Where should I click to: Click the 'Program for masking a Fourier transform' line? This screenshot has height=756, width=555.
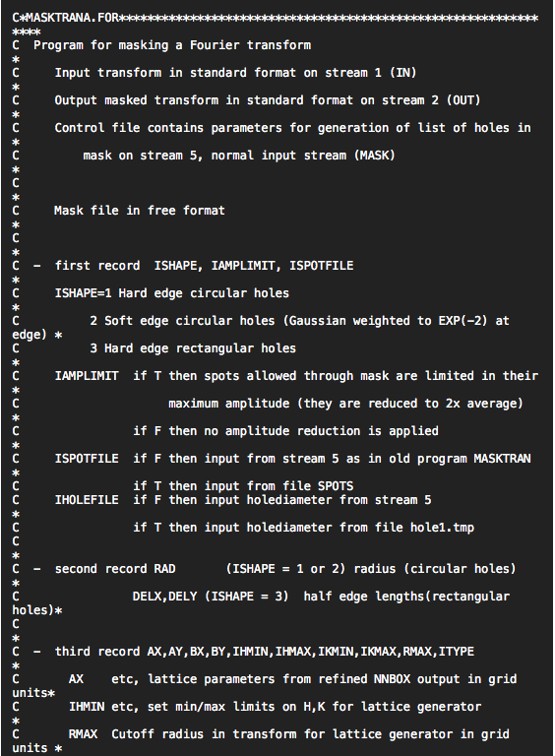click(172, 45)
